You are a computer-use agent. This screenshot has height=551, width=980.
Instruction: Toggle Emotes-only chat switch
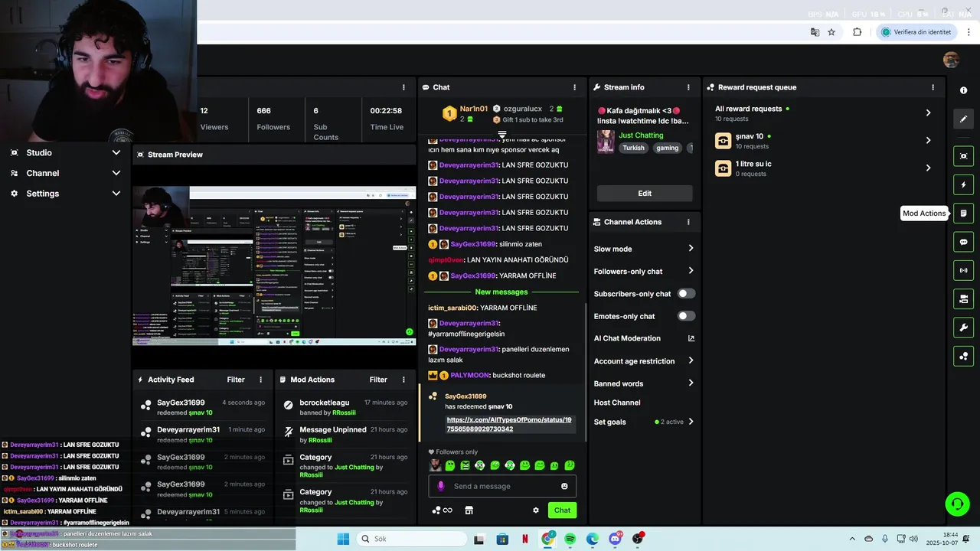(686, 316)
